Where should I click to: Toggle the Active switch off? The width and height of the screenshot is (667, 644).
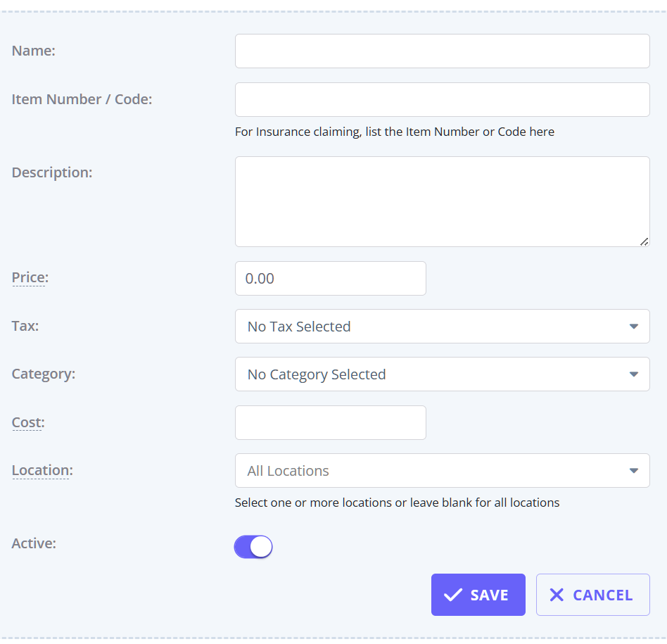pyautogui.click(x=253, y=547)
